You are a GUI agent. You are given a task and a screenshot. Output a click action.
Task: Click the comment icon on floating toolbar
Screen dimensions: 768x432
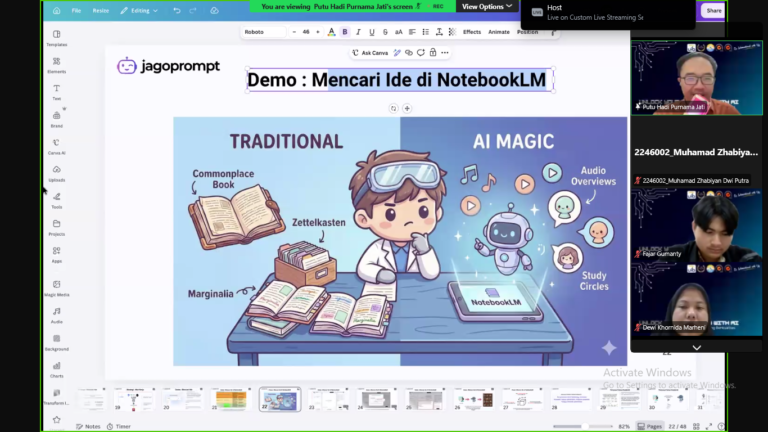coord(421,53)
